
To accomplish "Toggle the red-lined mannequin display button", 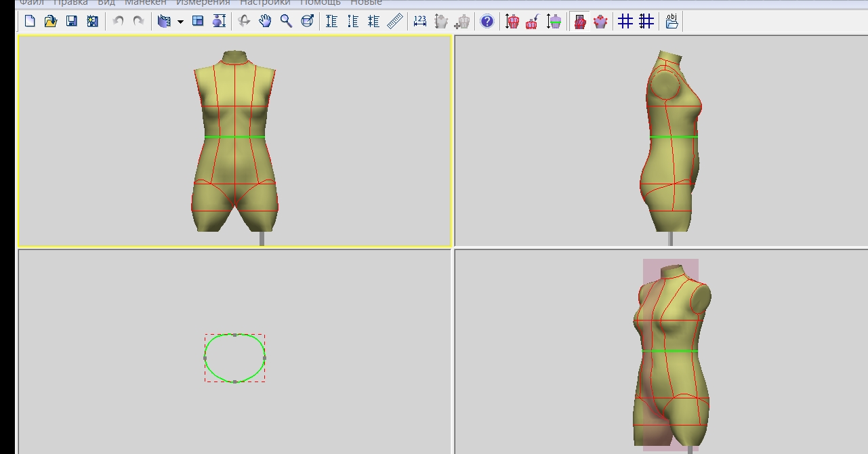I will click(579, 21).
